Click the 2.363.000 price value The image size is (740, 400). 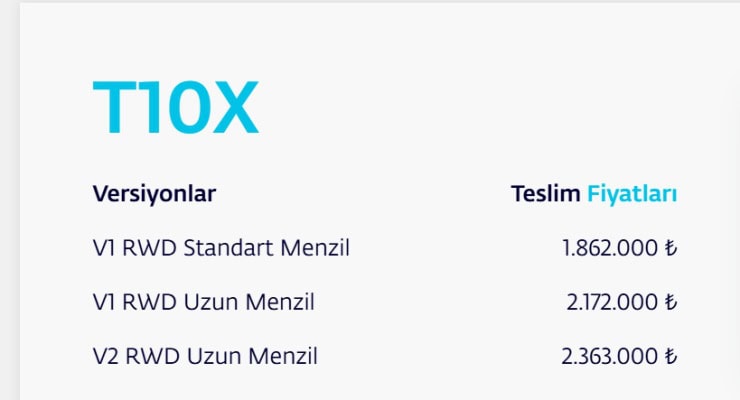610,357
